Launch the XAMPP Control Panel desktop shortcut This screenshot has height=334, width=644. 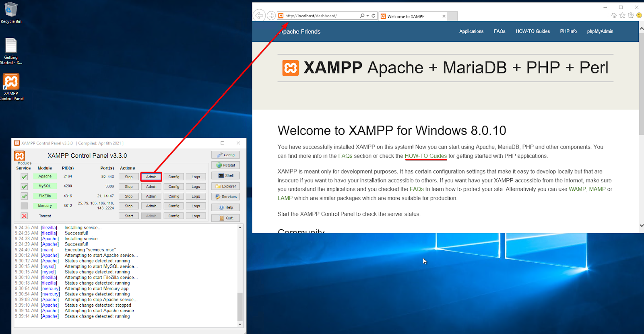11,87
